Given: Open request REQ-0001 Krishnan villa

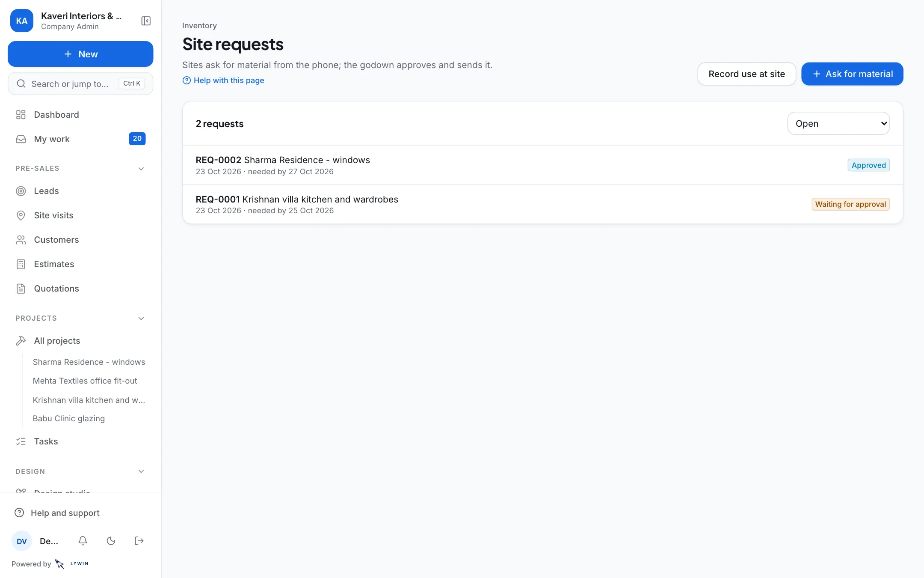Looking at the screenshot, I should pos(542,205).
